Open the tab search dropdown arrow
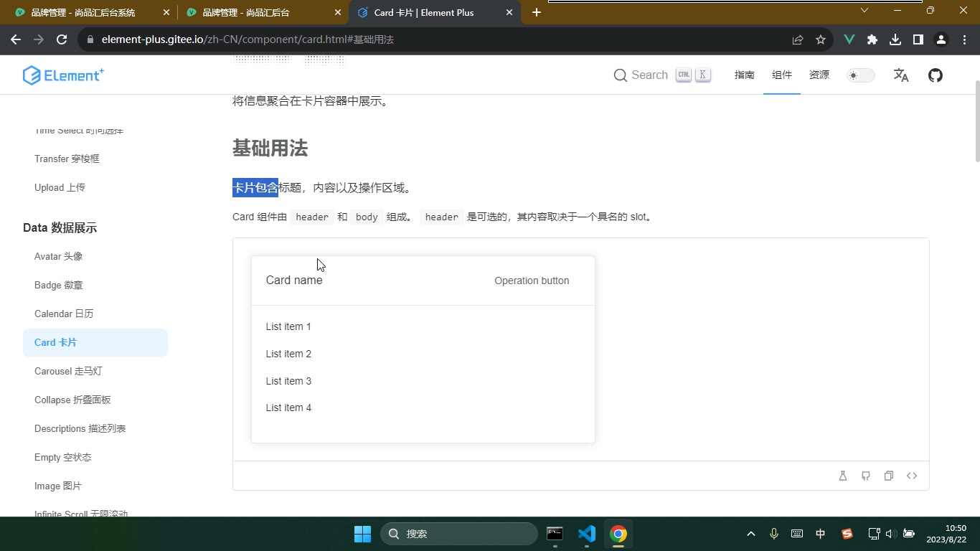 864,10
